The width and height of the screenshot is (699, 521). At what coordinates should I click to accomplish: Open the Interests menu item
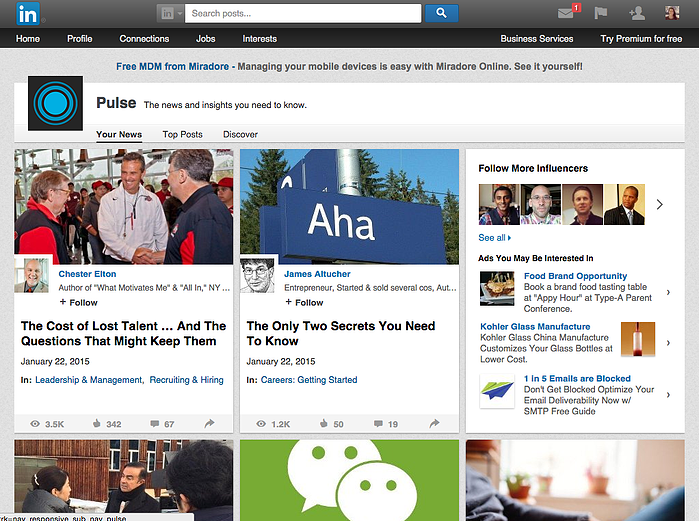(259, 39)
